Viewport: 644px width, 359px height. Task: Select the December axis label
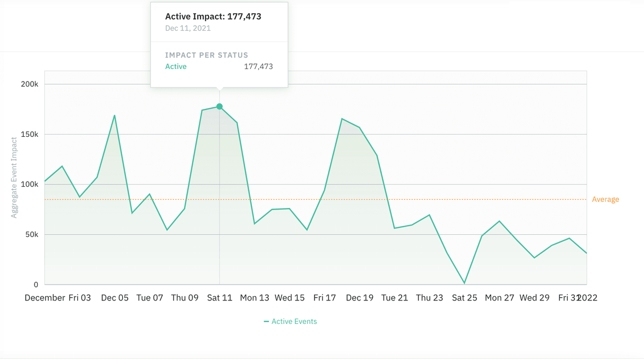pos(45,297)
